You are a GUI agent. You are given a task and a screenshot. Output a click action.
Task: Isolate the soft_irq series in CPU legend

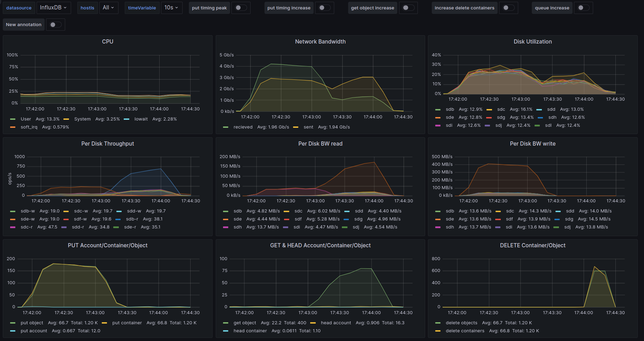click(x=29, y=127)
